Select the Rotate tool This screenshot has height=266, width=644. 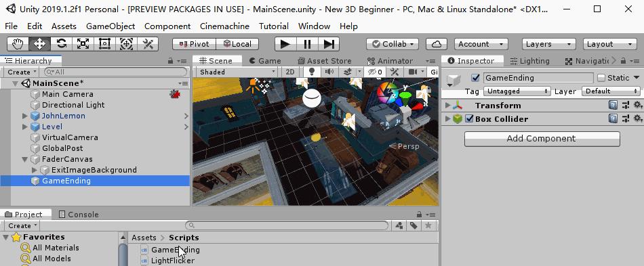[x=61, y=44]
